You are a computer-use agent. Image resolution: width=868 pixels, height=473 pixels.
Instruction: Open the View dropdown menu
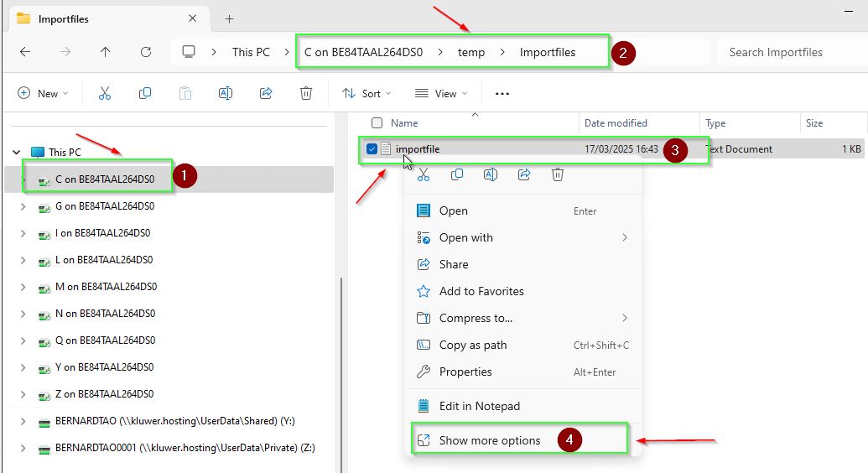441,94
